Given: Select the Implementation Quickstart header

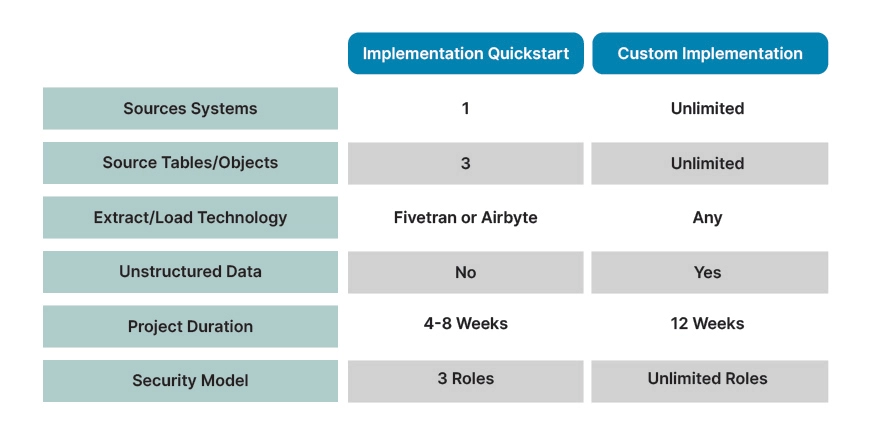Looking at the screenshot, I should (x=466, y=53).
